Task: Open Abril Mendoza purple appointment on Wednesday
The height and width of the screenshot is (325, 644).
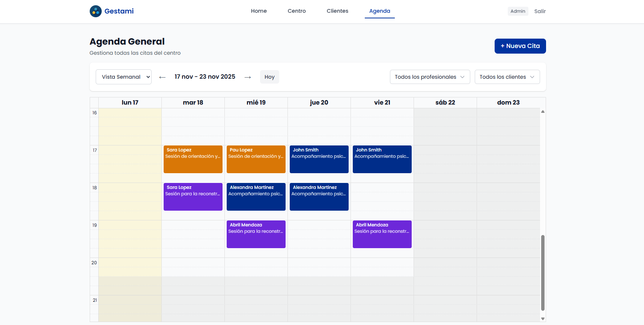Action: (256, 234)
